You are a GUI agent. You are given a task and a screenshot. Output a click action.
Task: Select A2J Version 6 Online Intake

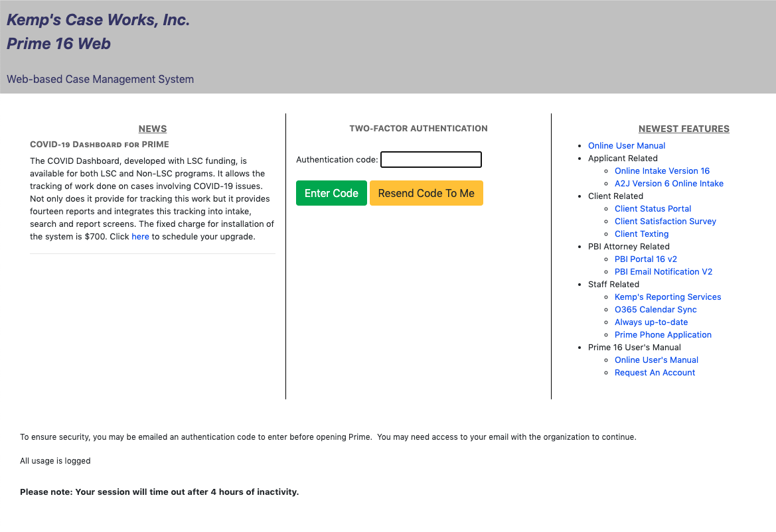point(668,184)
